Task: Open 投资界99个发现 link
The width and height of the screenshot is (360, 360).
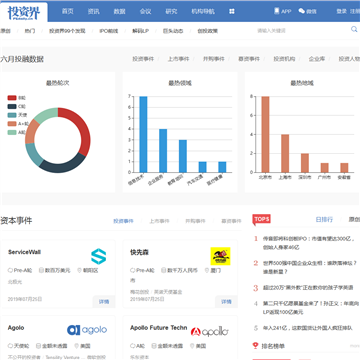Action: pyautogui.click(x=67, y=31)
